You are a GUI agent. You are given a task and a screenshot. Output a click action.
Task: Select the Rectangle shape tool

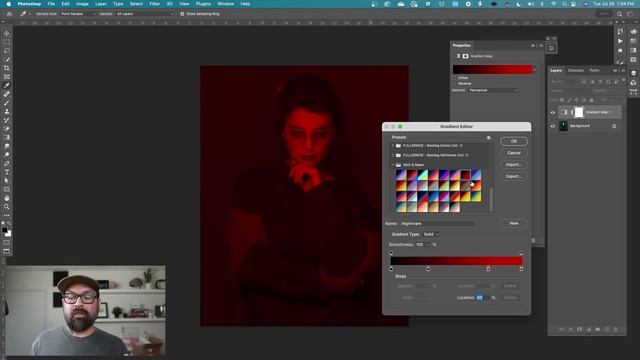[x=7, y=189]
